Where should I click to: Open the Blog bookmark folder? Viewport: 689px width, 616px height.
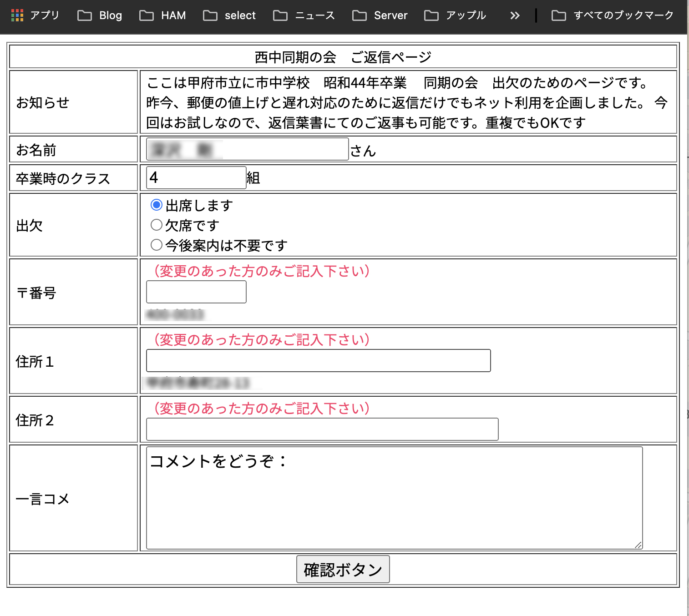100,15
